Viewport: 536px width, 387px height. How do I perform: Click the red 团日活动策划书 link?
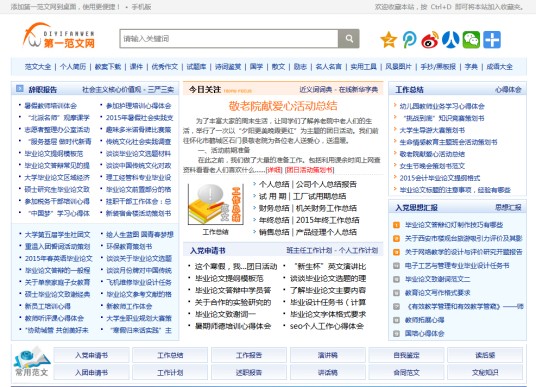pyautogui.click(x=309, y=170)
